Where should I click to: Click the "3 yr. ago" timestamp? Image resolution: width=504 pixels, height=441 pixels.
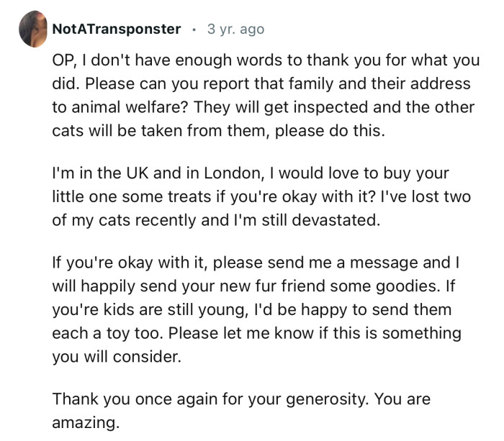(x=235, y=29)
